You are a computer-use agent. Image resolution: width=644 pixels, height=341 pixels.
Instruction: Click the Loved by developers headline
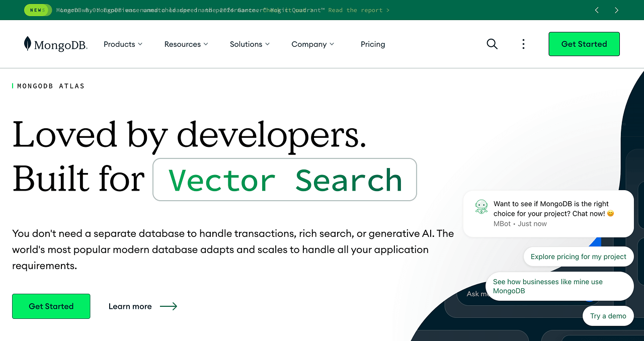pos(189,135)
